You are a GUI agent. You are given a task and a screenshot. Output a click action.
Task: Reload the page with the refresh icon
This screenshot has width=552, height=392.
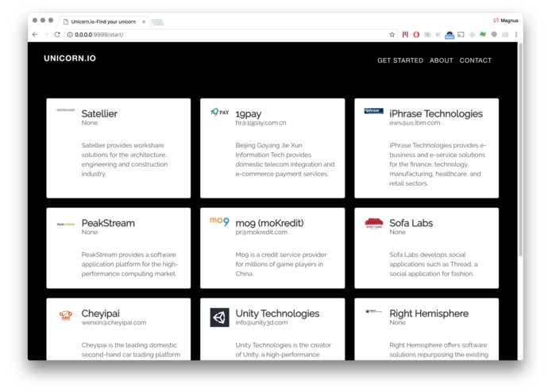pos(57,34)
